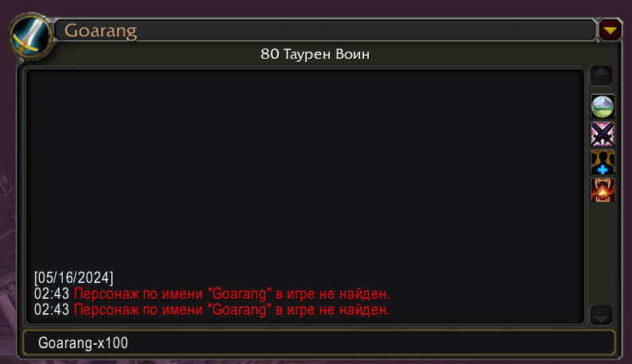Screen dimensions: 632x364
Task: Ignore player using the fanged roar icon
Action: click(x=603, y=190)
